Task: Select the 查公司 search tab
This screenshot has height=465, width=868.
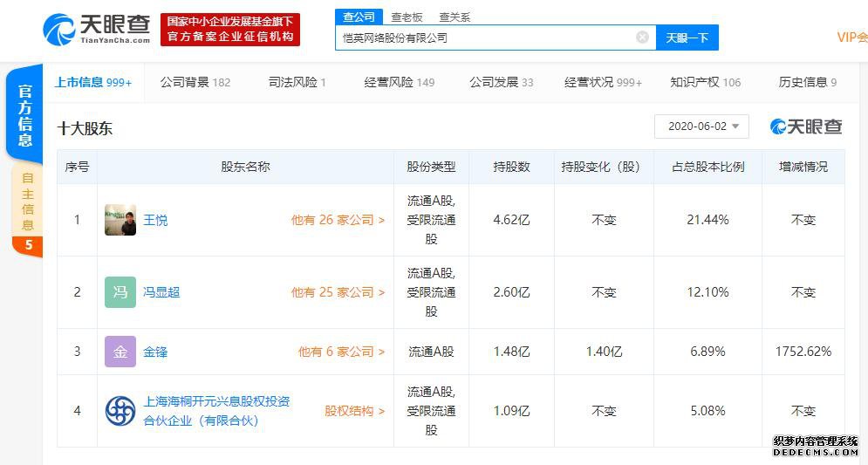Action: 359,17
